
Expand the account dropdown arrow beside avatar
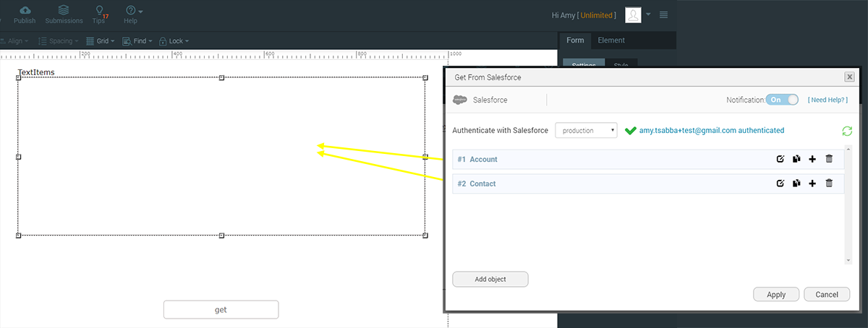(x=648, y=14)
